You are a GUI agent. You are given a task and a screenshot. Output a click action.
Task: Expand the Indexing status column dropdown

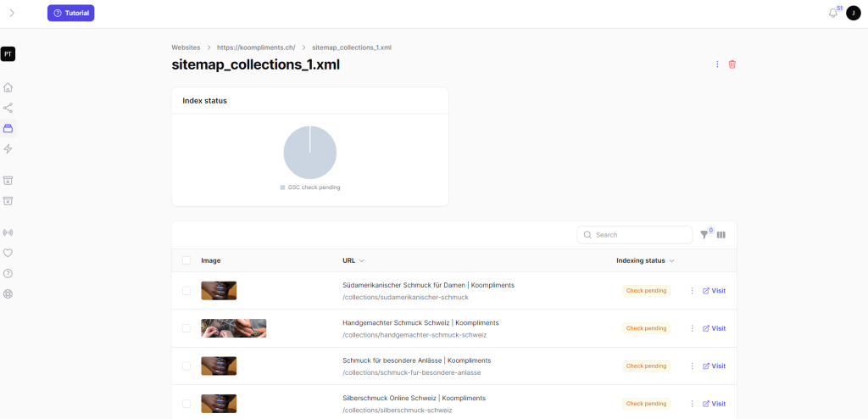[x=671, y=261]
